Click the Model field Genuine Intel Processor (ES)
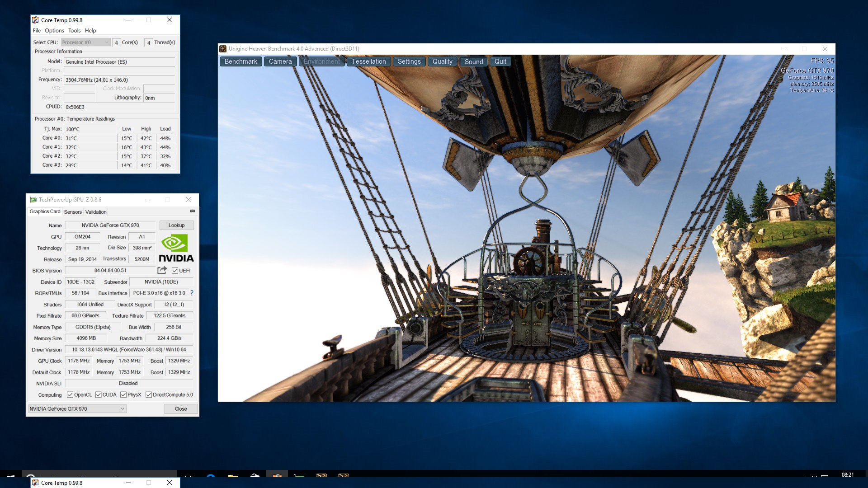This screenshot has width=868, height=488. (x=119, y=62)
